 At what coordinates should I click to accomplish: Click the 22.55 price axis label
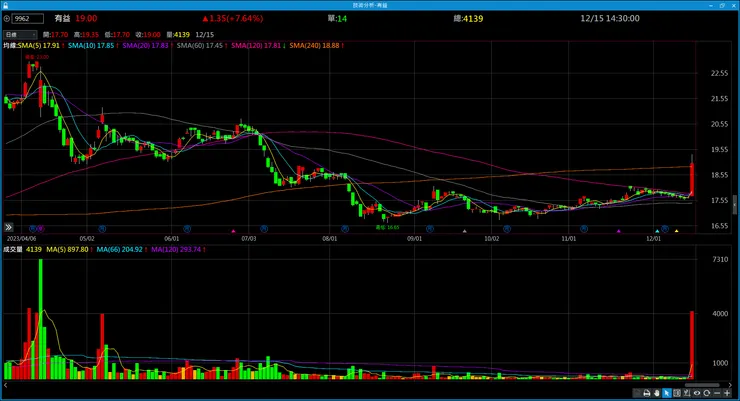point(719,73)
